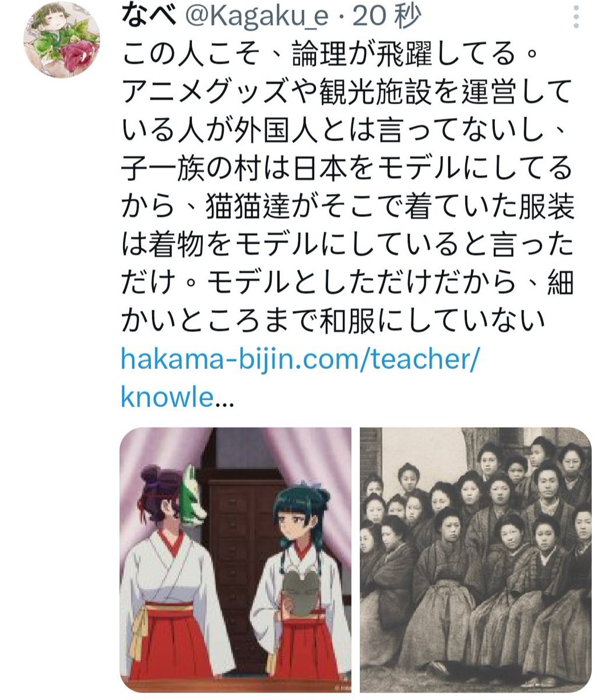Tap the text アニメグッズや観光施設を運営して
The width and height of the screenshot is (615, 700).
tap(347, 94)
